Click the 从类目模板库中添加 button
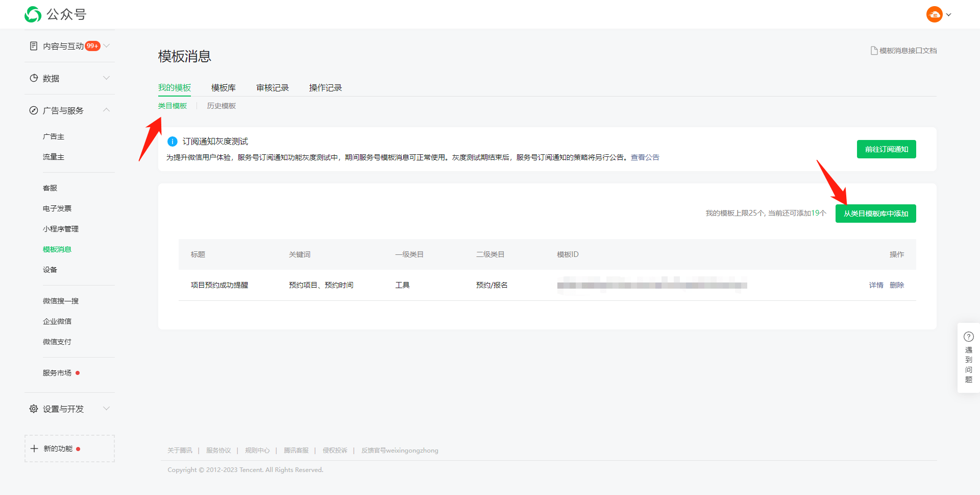The height and width of the screenshot is (495, 980). (875, 214)
